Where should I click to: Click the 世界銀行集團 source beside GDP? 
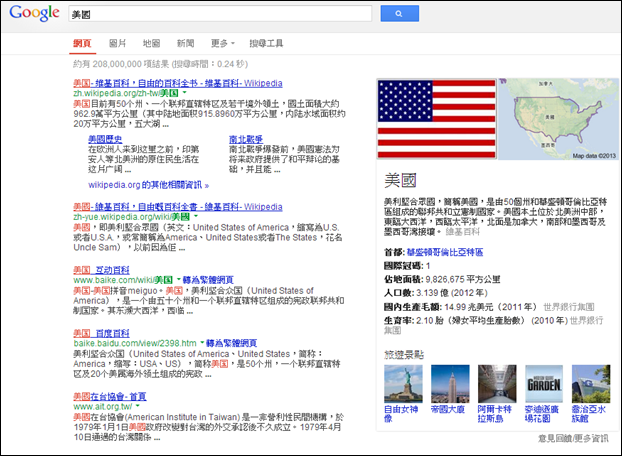tap(569, 307)
